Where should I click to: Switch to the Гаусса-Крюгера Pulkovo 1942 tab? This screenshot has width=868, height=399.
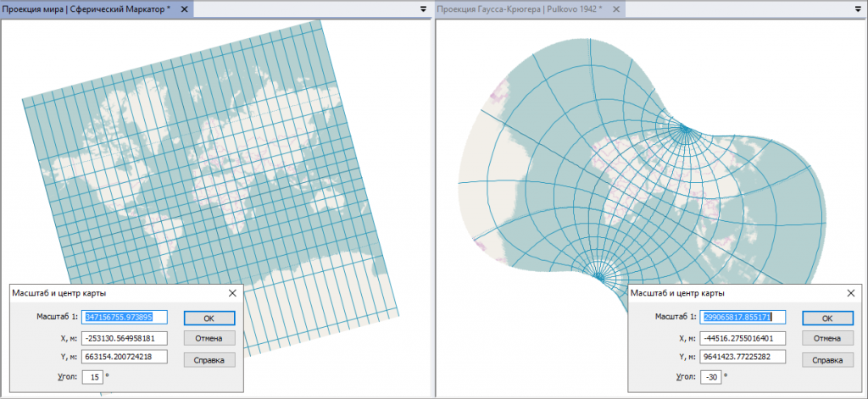coord(517,8)
